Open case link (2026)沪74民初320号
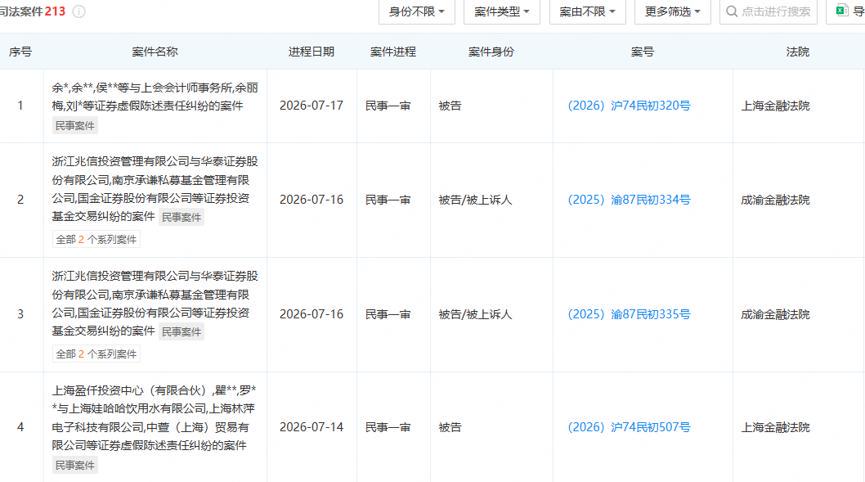 tap(629, 105)
